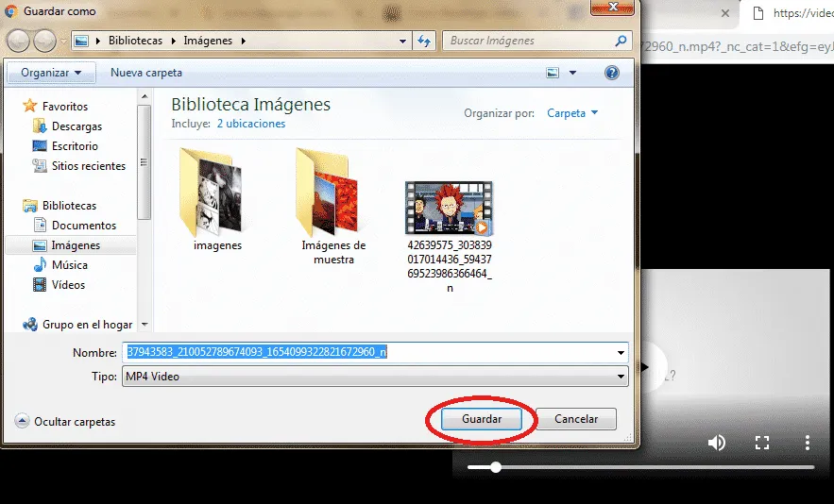
Task: Click the Favoritos star icon
Action: 30,106
